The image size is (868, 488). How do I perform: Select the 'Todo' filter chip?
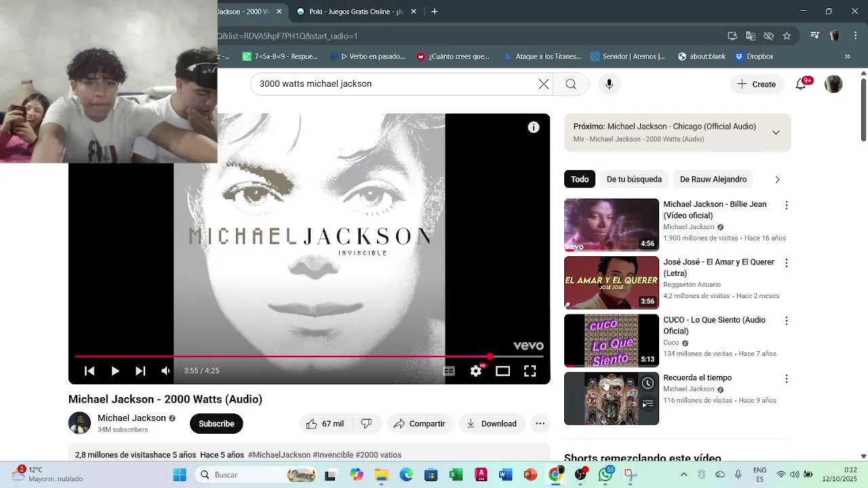[580, 179]
